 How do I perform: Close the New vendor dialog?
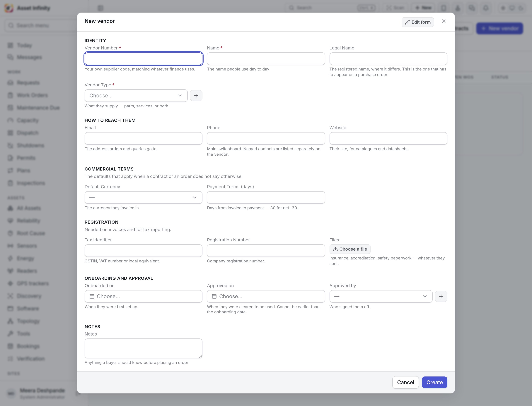pos(444,21)
